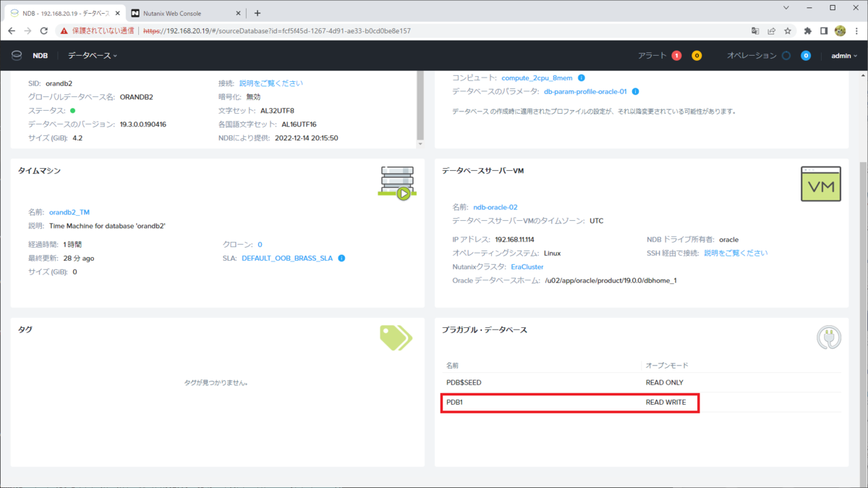The height and width of the screenshot is (488, 868).
Task: Click the share page icon
Action: click(771, 31)
